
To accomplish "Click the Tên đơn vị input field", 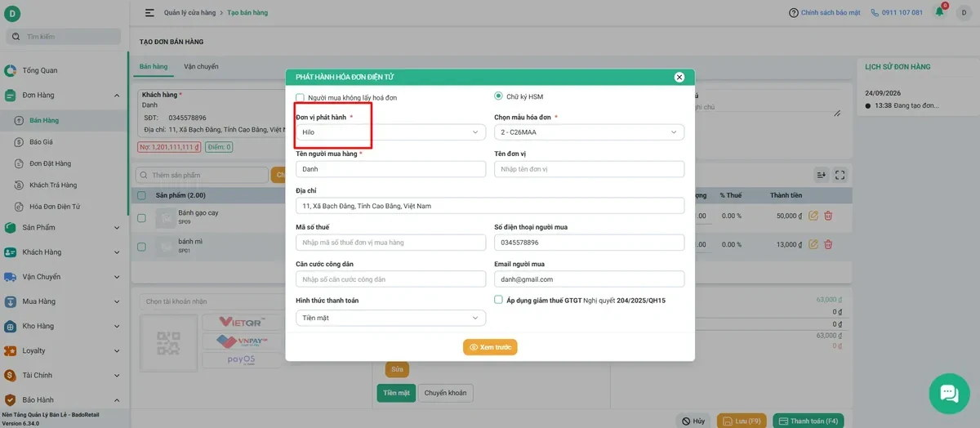I will (x=589, y=169).
